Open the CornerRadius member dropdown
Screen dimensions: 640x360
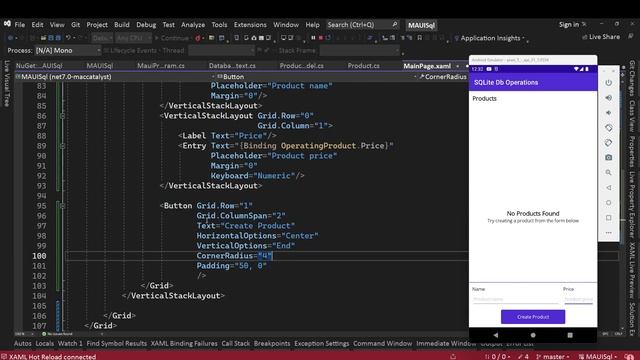(x=443, y=77)
